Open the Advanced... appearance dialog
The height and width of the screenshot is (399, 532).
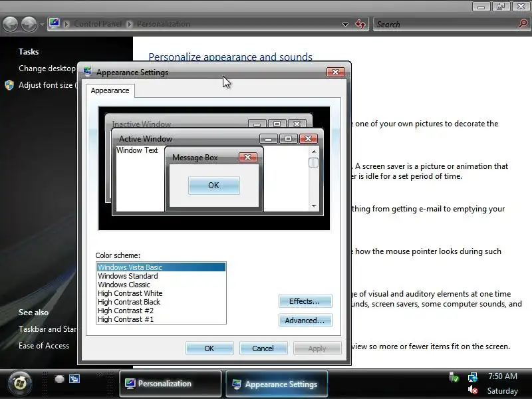click(x=305, y=321)
